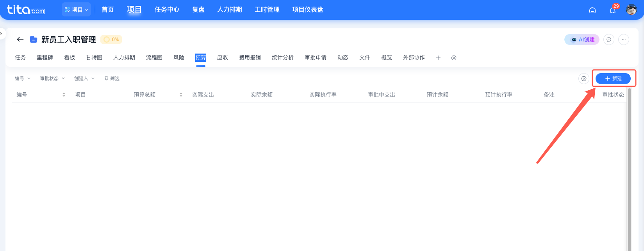Sort by the 编号 column arrows
Screen dimensions: 644x251
coord(64,95)
